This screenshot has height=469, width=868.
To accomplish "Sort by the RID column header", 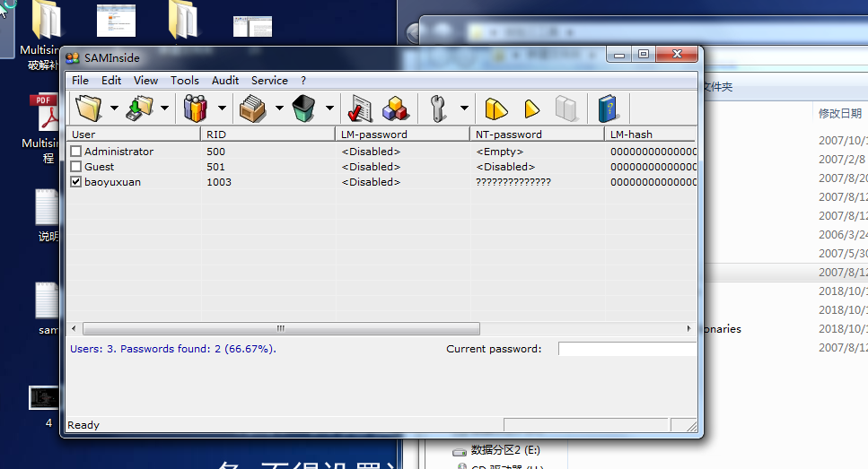I will point(267,135).
